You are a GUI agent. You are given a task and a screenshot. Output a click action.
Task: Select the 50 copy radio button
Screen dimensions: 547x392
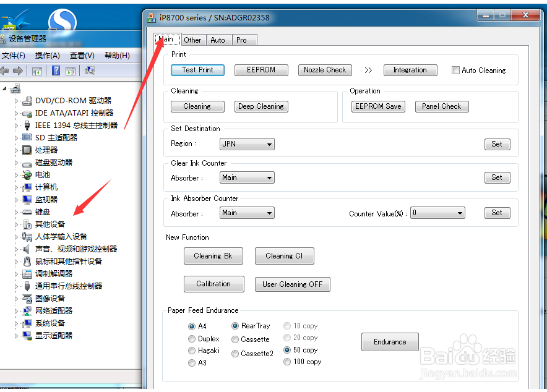[287, 350]
